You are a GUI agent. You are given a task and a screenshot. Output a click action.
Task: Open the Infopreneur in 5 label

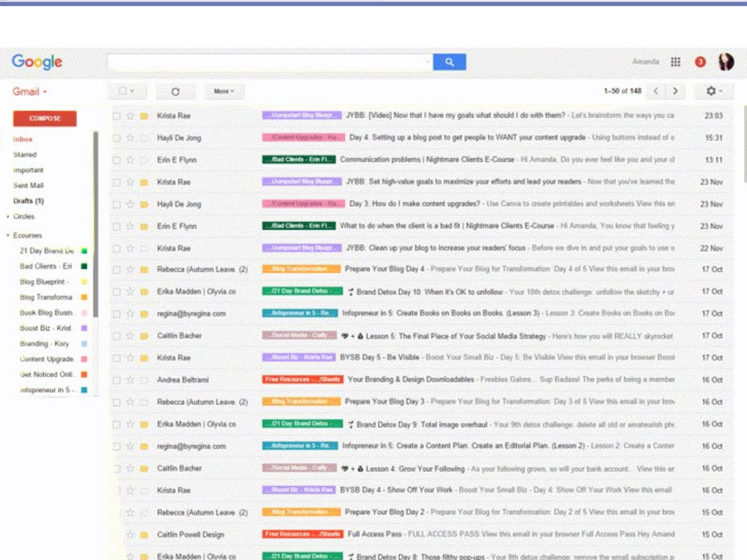pos(47,390)
